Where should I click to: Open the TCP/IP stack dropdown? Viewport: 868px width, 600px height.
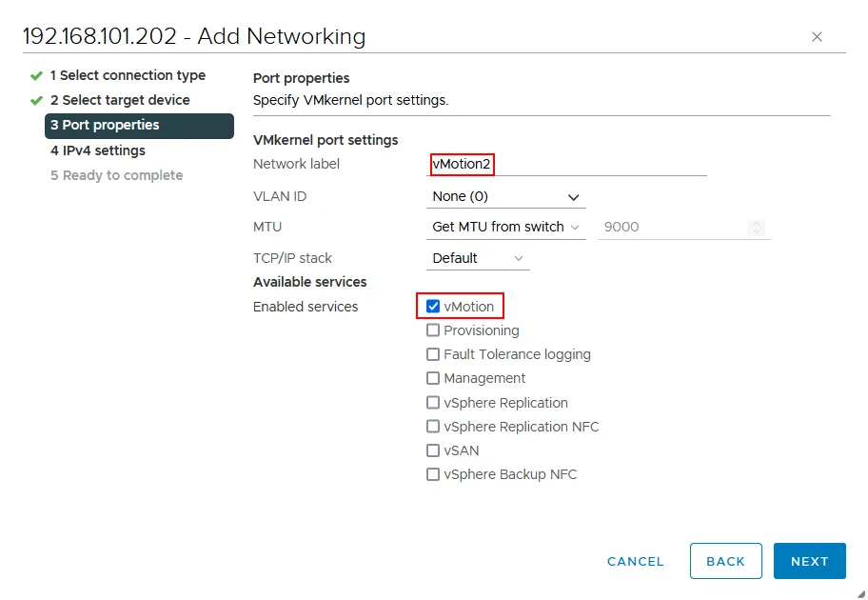[477, 257]
